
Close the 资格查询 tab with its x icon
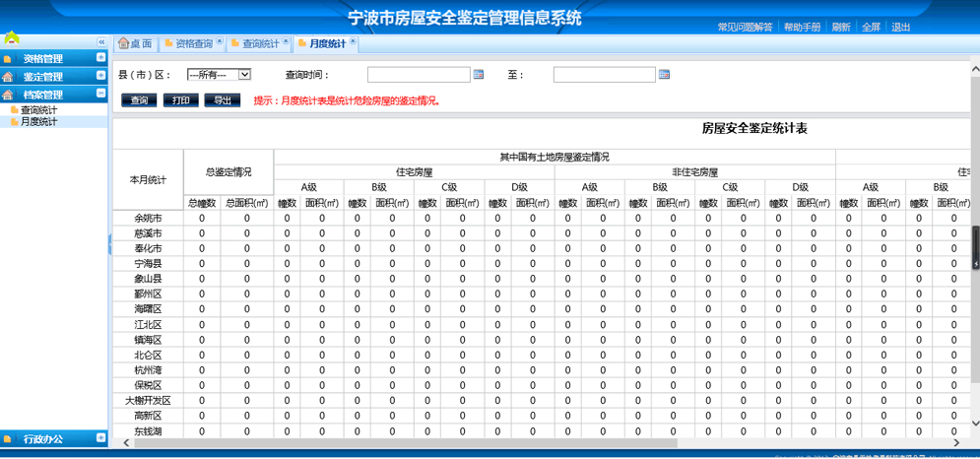pyautogui.click(x=220, y=42)
